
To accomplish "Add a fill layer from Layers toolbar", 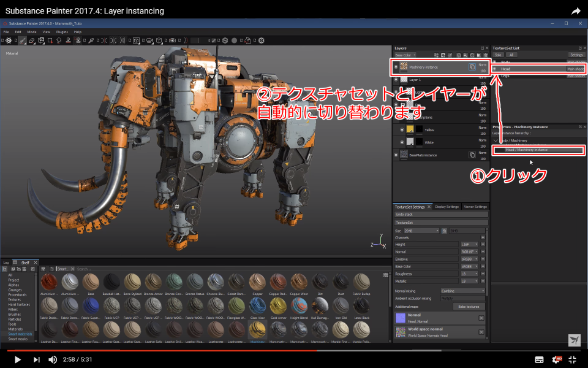I will pos(466,55).
